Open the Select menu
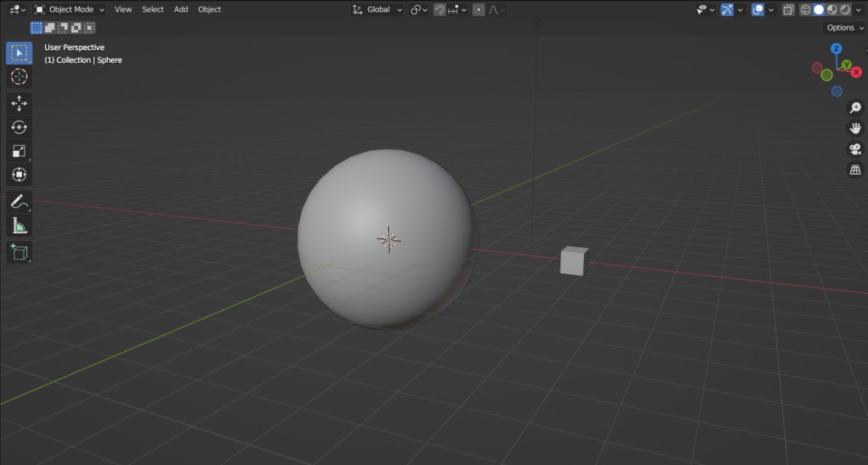 pyautogui.click(x=153, y=10)
